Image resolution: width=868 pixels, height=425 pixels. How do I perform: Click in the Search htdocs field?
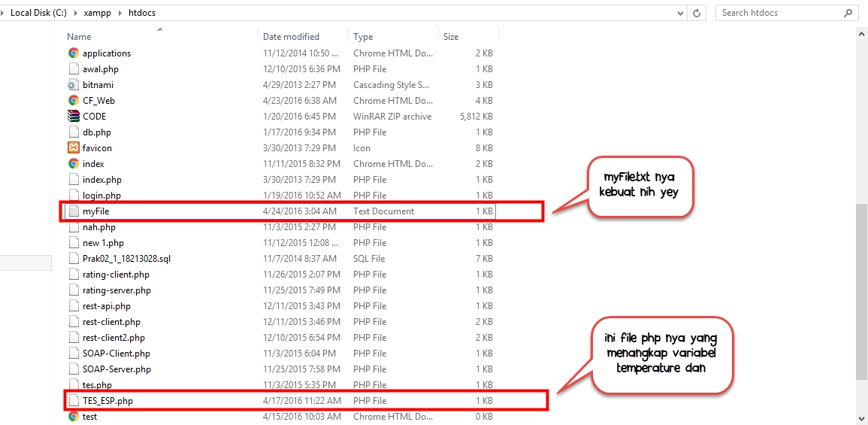778,13
